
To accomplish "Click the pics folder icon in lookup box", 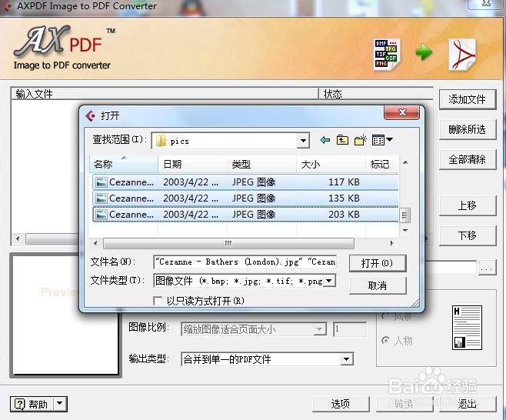I will 161,141.
